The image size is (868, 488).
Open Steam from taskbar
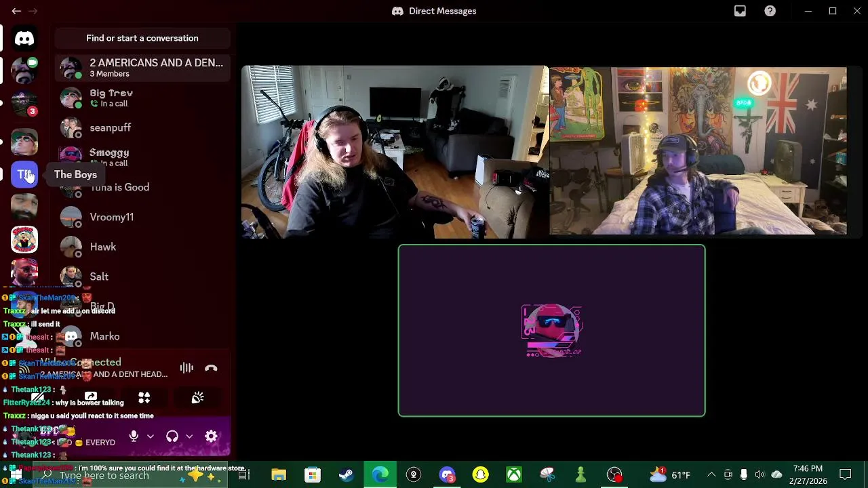pyautogui.click(x=346, y=474)
